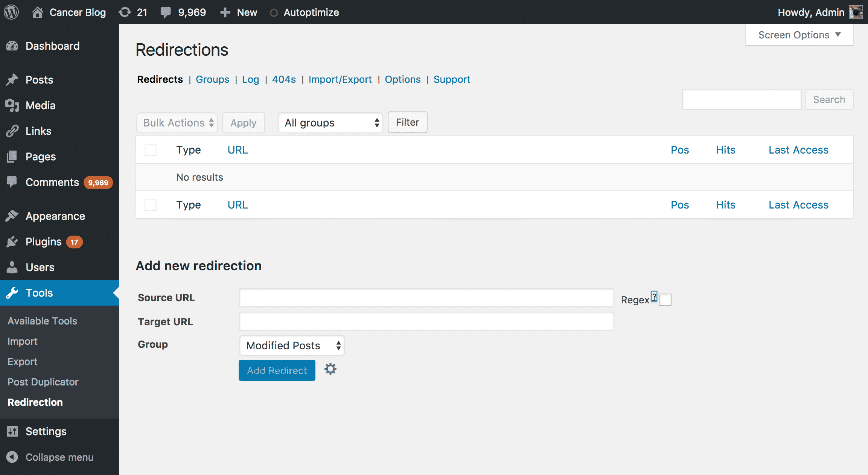Click the Plugins plug icon

[12, 242]
